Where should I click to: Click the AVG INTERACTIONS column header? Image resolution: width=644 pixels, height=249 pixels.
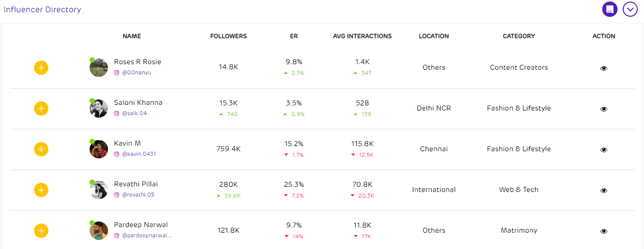click(362, 36)
